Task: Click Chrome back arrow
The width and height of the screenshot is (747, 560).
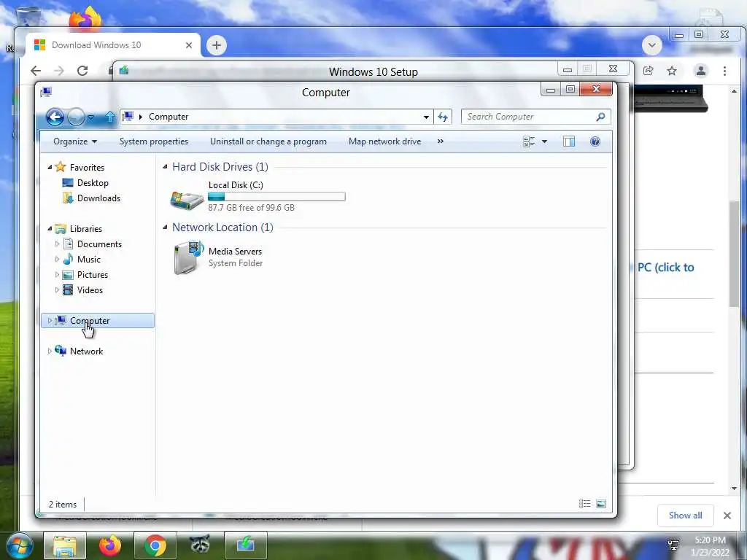Action: click(36, 71)
